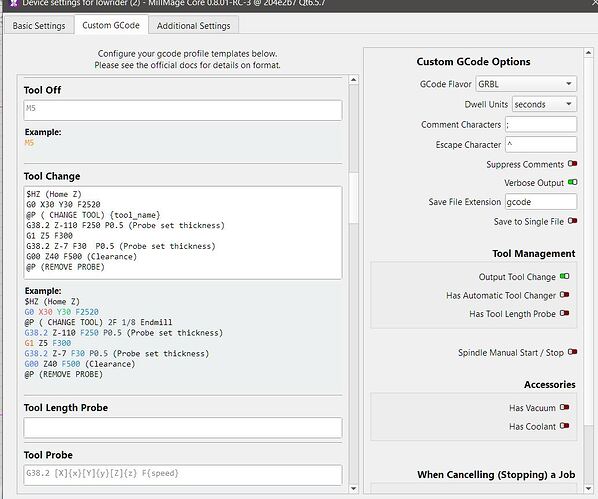Disable Verbose Output switch

point(572,182)
